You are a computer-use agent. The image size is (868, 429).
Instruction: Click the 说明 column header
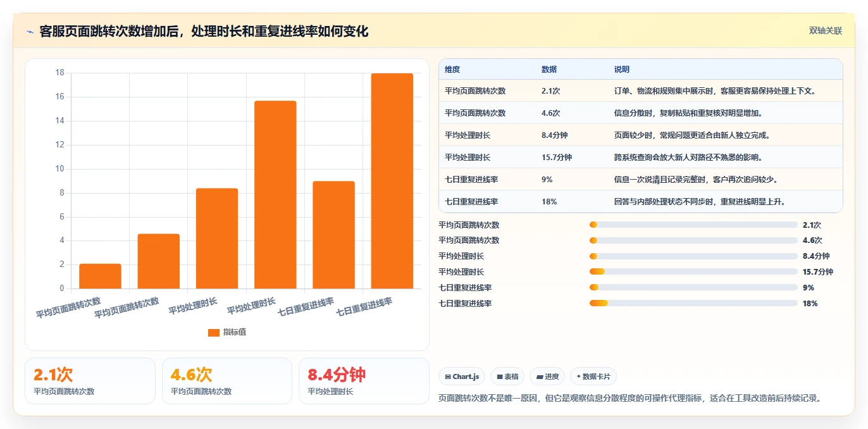coord(622,70)
